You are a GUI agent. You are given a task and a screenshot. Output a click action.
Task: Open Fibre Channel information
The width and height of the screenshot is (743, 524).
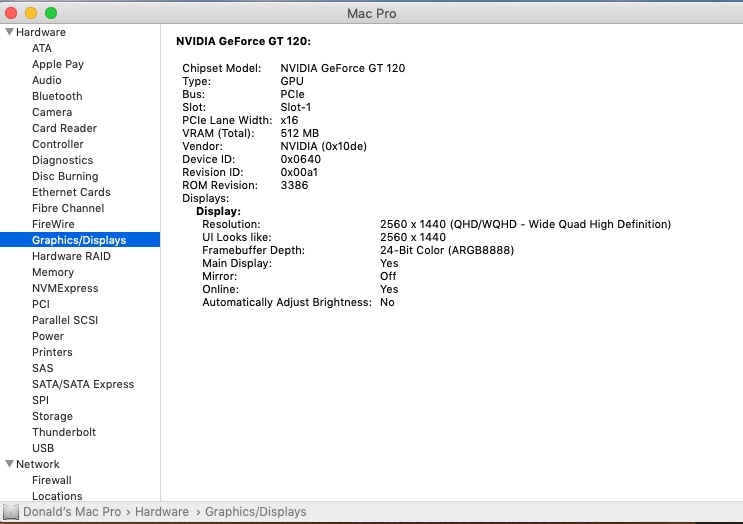[68, 208]
